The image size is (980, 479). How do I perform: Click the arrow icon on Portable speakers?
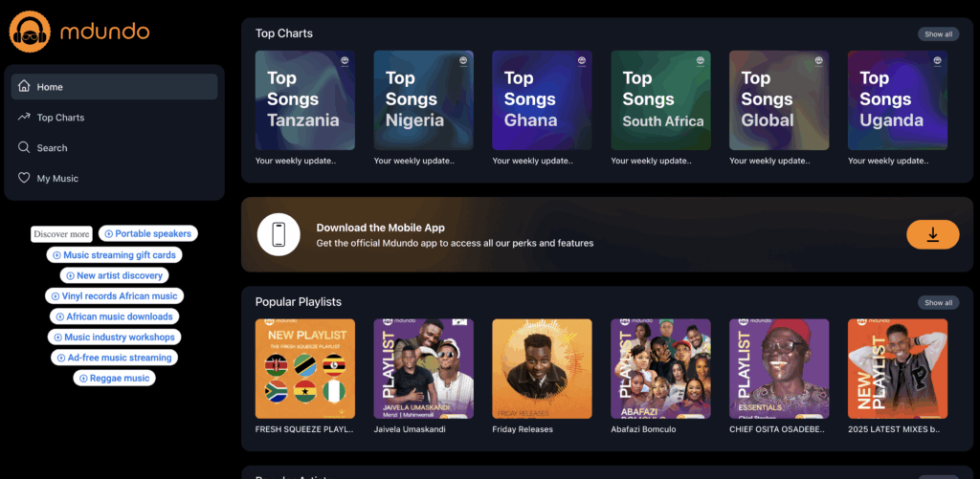(x=109, y=234)
